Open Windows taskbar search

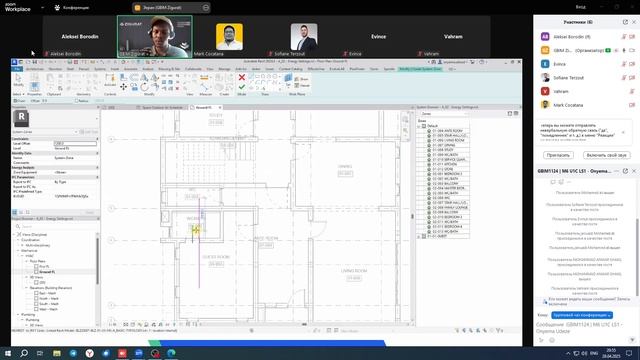tap(24, 353)
